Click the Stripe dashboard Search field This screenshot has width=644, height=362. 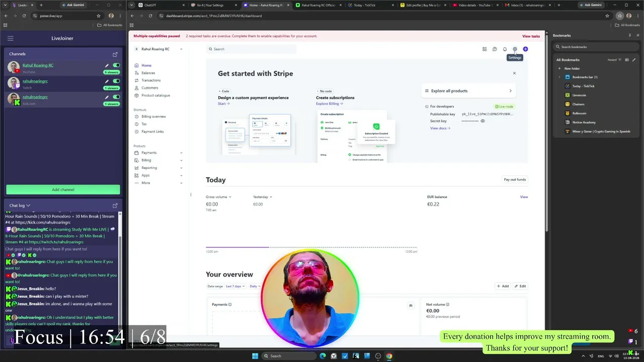pyautogui.click(x=251, y=49)
